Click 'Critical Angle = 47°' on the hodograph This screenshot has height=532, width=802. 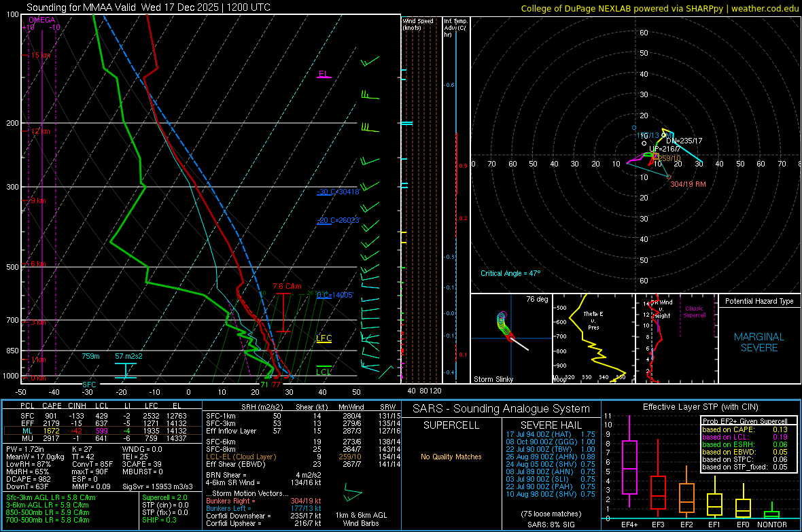[510, 273]
